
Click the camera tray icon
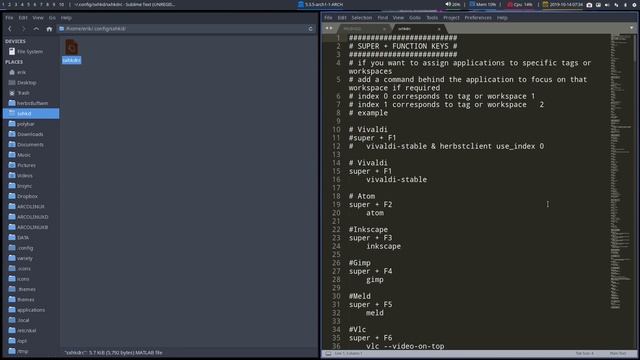589,5
